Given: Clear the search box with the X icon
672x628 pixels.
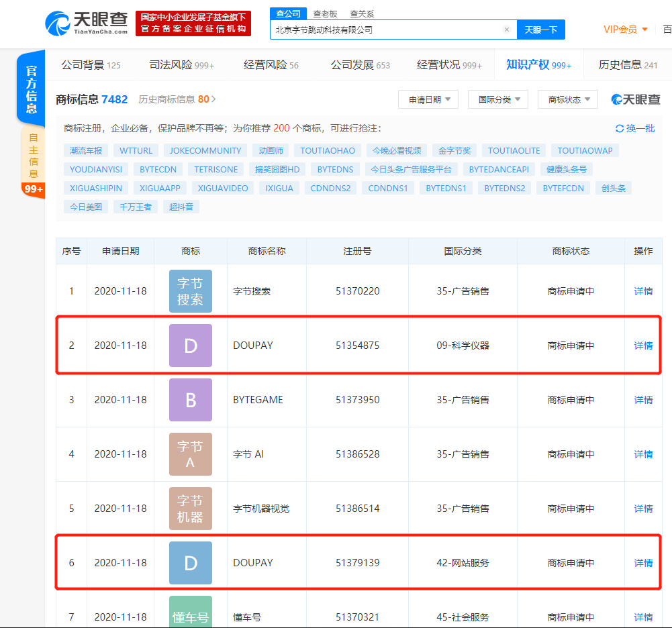Looking at the screenshot, I should 507,30.
